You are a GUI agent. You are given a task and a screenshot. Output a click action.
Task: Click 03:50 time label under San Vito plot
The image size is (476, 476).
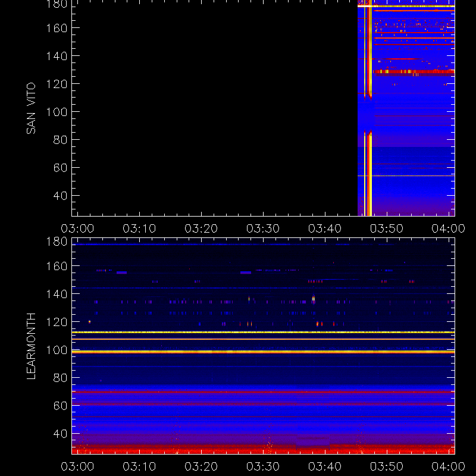click(387, 228)
